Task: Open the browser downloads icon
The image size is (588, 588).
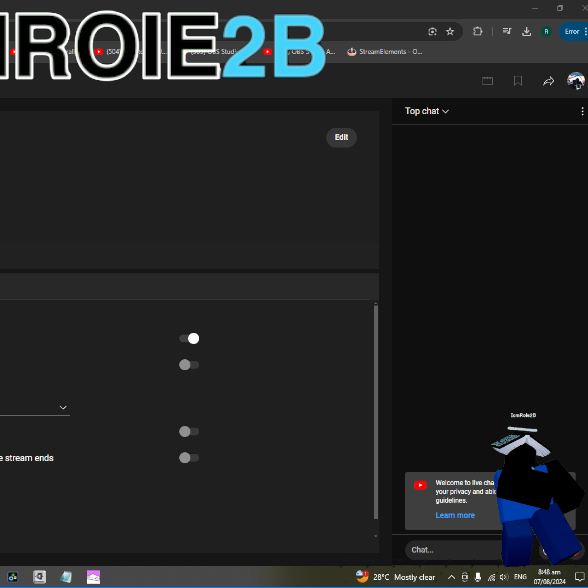Action: [526, 32]
